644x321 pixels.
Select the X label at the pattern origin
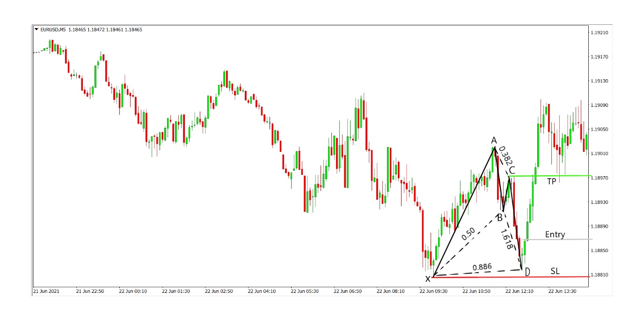[x=427, y=279]
